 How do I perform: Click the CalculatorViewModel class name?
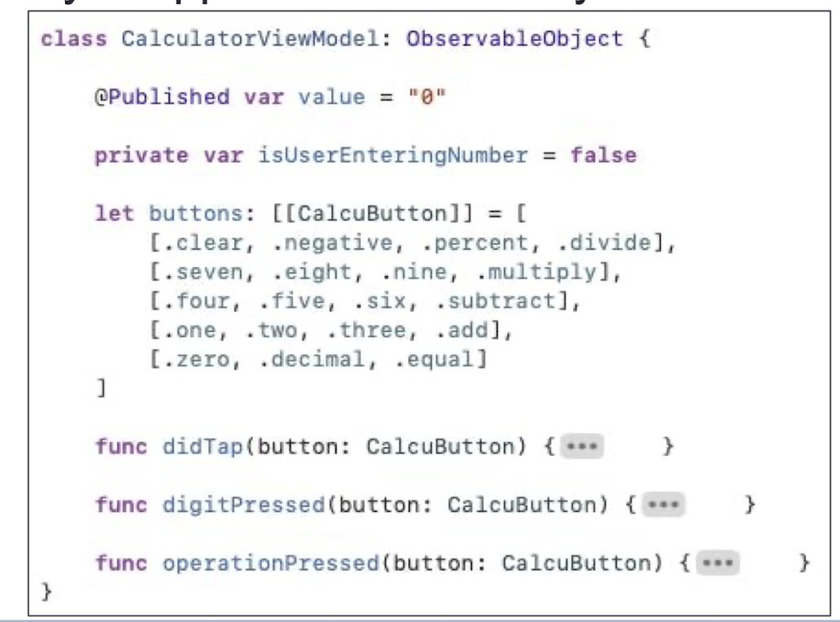pos(251,39)
